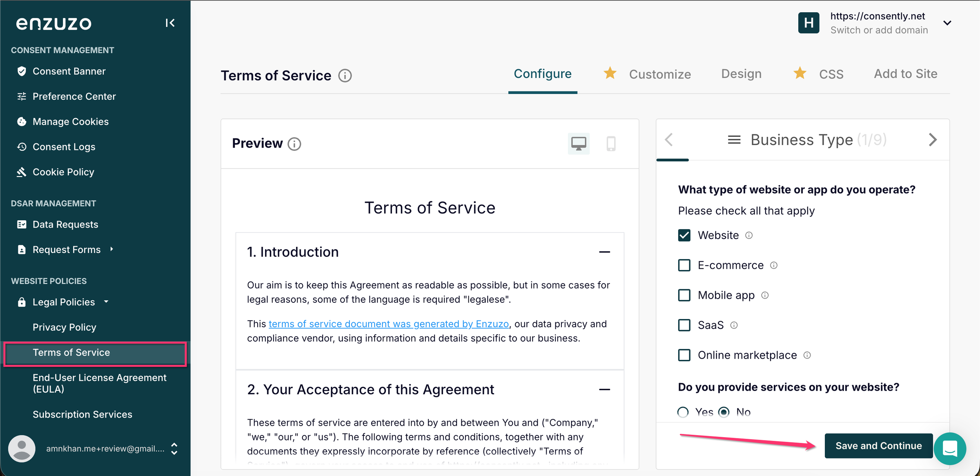This screenshot has width=980, height=476.
Task: Open End-User License Agreement in sidebar
Action: (x=100, y=383)
